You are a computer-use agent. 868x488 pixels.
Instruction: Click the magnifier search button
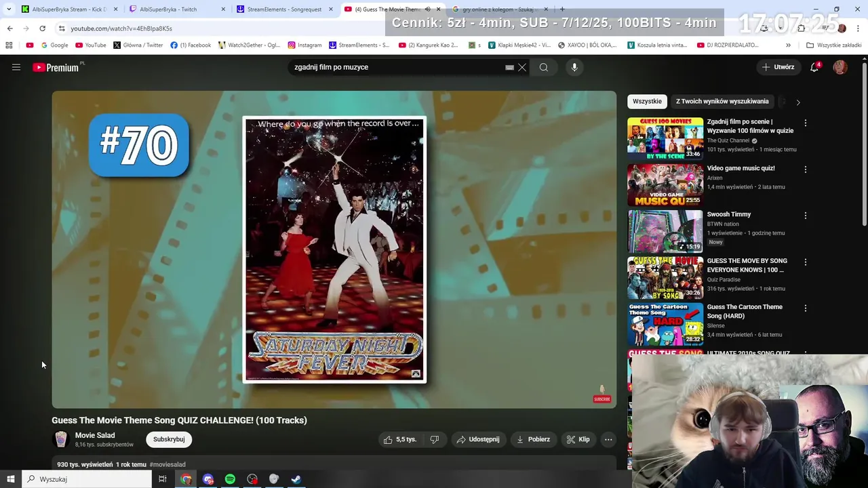(x=544, y=67)
